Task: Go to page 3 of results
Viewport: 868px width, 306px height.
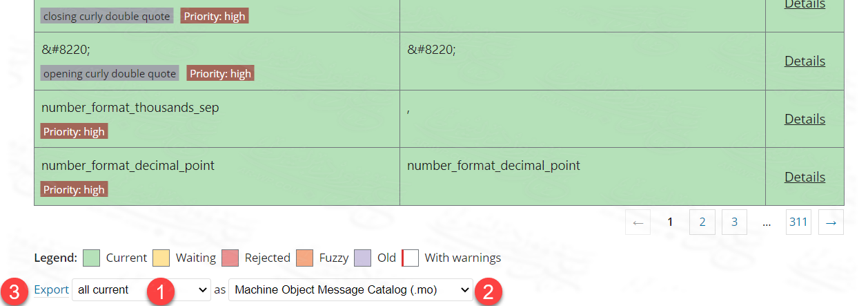Action: point(734,222)
